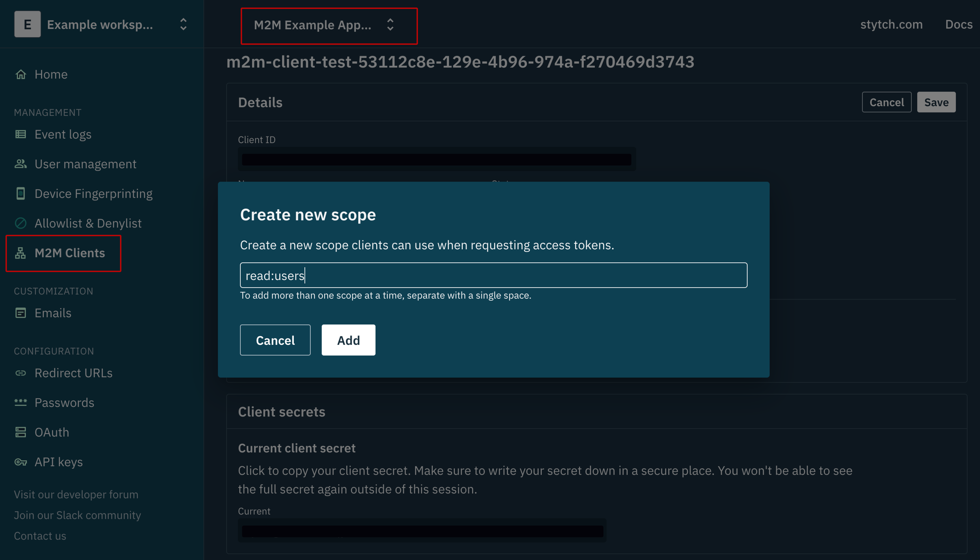Click the Emails envelope icon
Image resolution: width=980 pixels, height=560 pixels.
click(x=21, y=313)
